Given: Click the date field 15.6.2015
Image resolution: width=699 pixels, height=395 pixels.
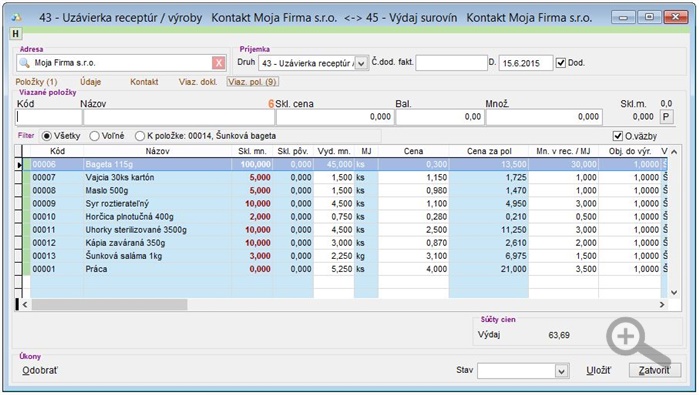Looking at the screenshot, I should 526,63.
